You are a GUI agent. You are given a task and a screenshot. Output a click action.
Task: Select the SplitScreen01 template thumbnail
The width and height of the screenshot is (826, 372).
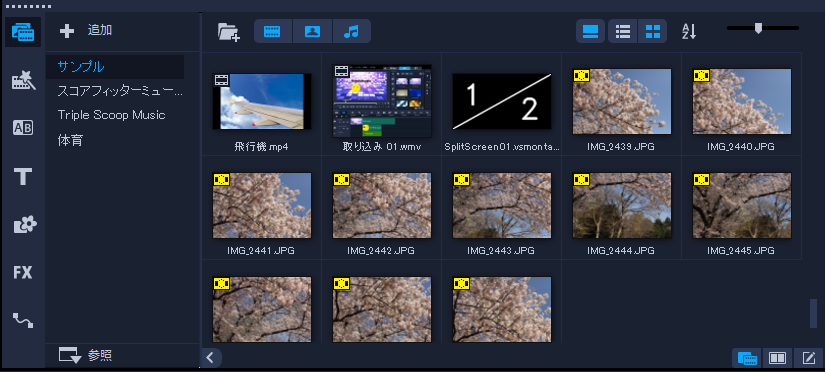click(502, 101)
